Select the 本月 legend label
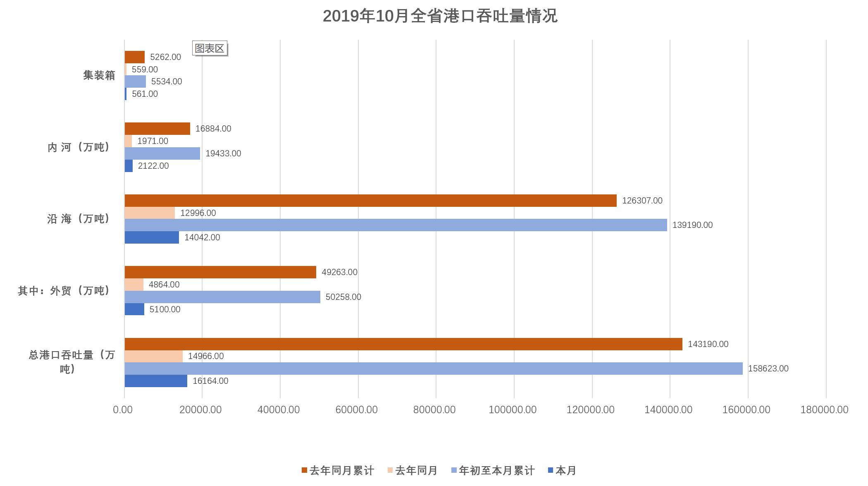This screenshot has height=486, width=868. [565, 471]
